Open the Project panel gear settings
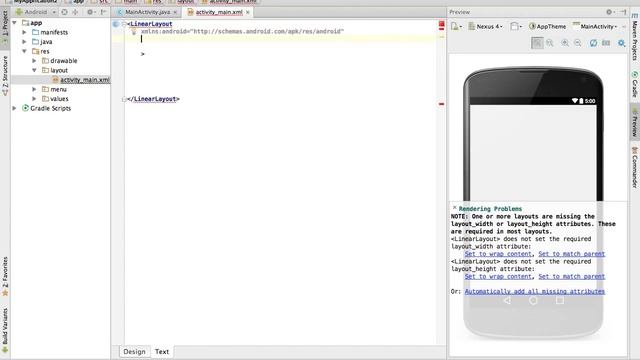The height and width of the screenshot is (360, 640). [90, 12]
